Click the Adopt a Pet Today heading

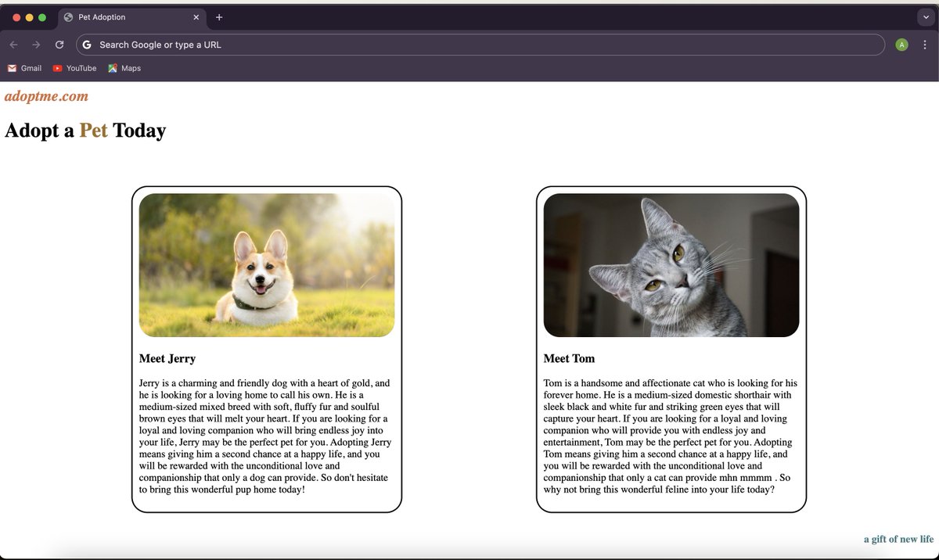pyautogui.click(x=85, y=130)
